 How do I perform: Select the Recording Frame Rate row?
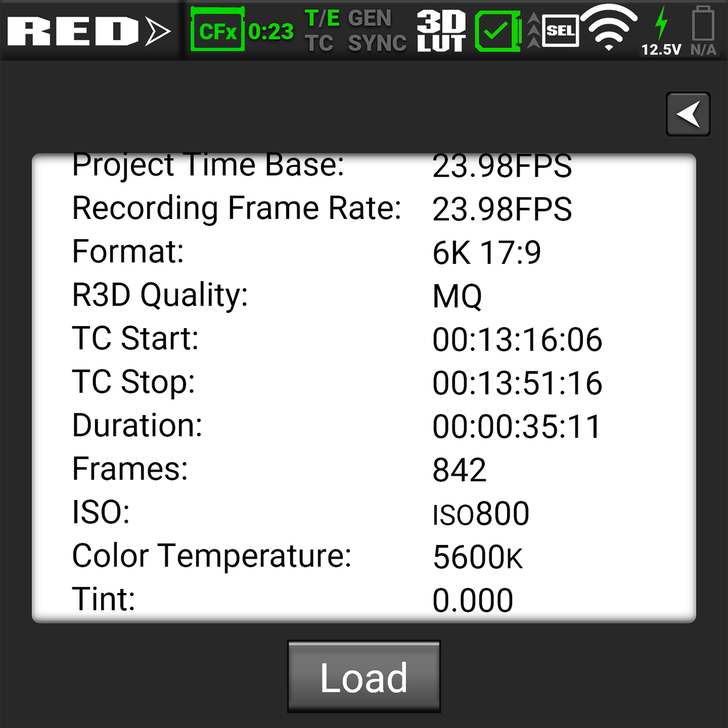[364, 209]
